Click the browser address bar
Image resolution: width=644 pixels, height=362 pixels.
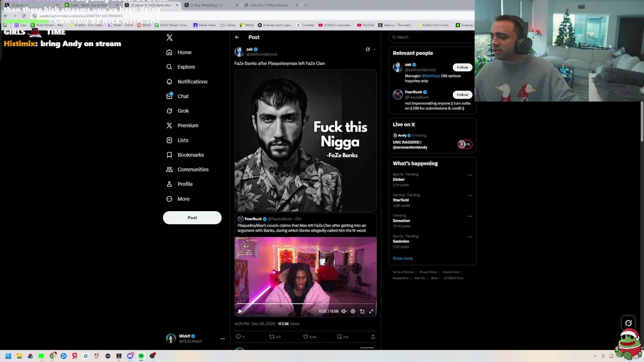pos(252,16)
